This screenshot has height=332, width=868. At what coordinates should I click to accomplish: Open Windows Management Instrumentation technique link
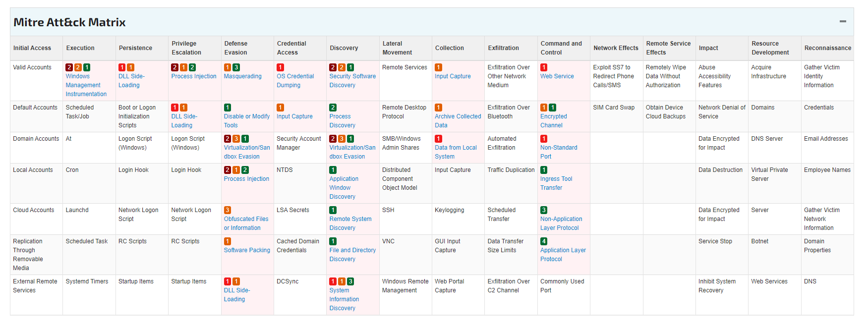86,85
